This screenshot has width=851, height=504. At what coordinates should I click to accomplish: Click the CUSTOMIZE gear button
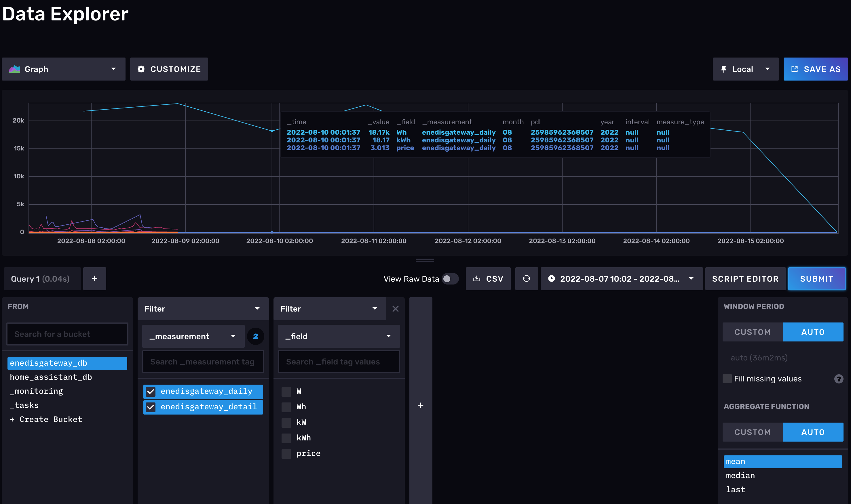pos(169,69)
